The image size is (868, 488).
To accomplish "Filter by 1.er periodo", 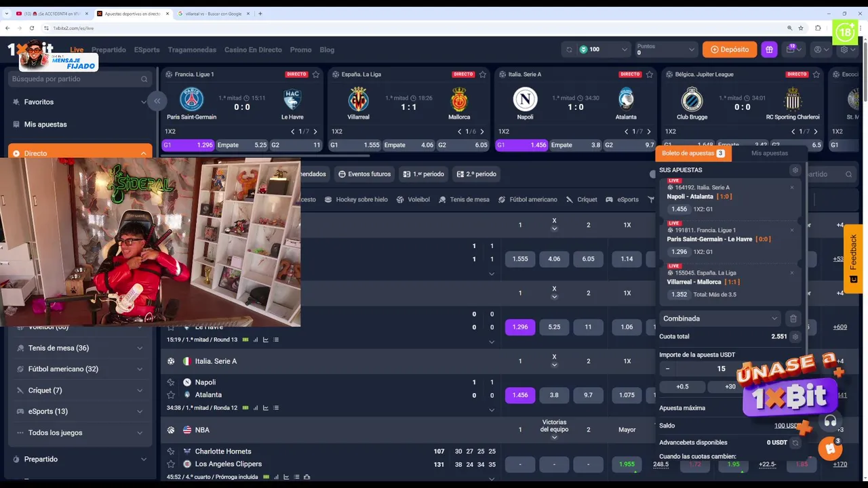I will point(424,174).
